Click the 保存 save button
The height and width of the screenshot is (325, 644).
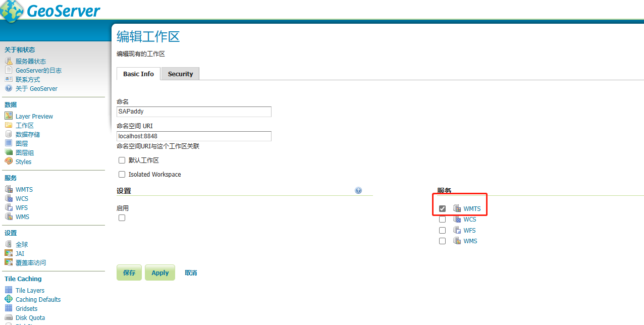[129, 273]
